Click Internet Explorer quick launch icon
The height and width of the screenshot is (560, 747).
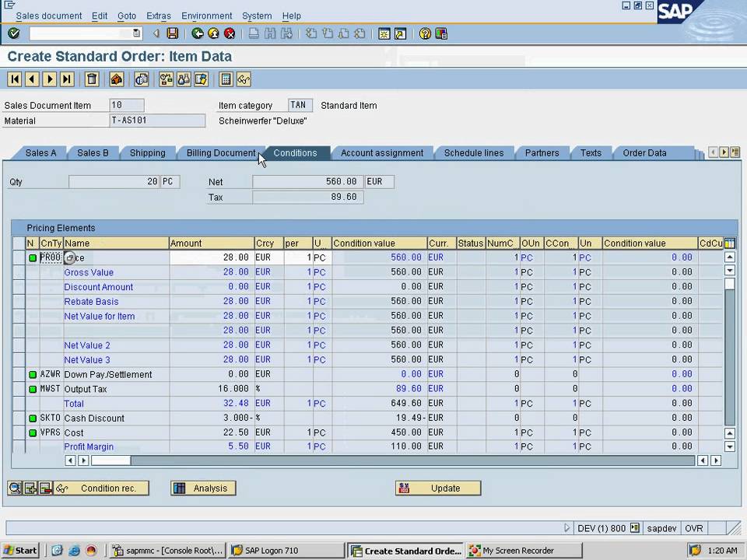click(75, 551)
